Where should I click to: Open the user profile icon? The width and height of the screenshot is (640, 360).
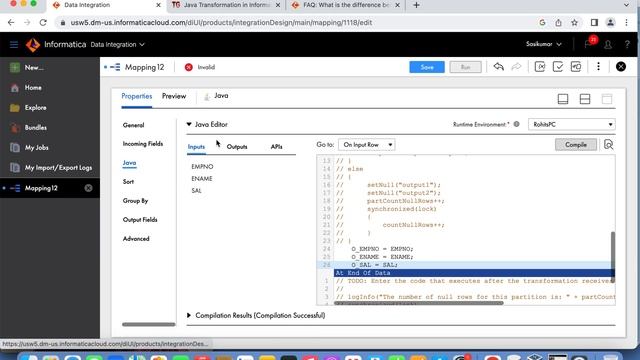pos(608,44)
